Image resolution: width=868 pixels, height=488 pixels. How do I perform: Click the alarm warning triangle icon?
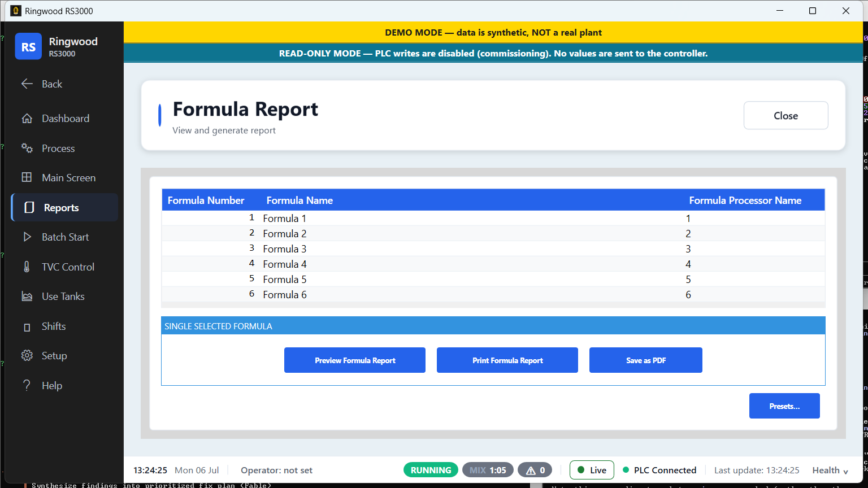(x=531, y=470)
